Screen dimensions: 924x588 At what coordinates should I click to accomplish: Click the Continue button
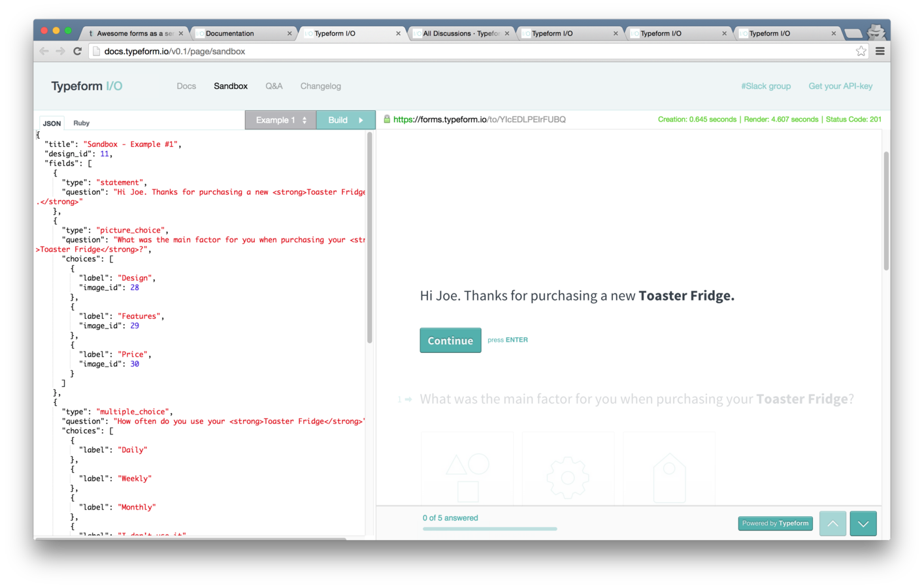pyautogui.click(x=450, y=340)
